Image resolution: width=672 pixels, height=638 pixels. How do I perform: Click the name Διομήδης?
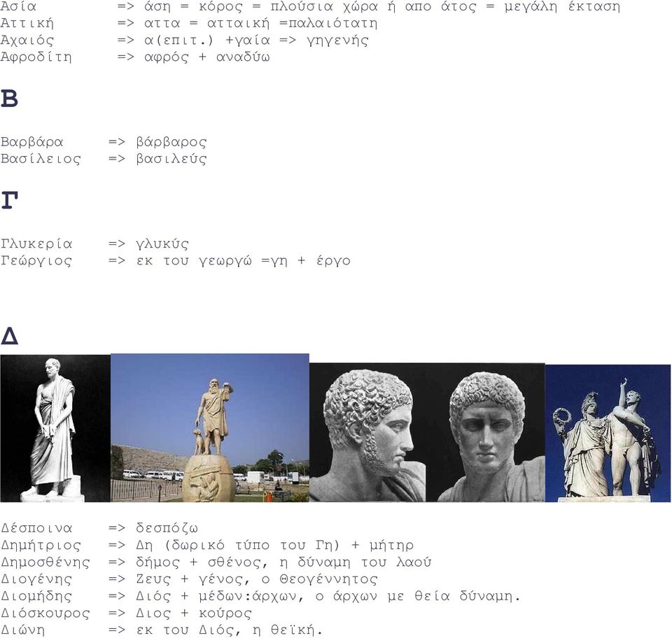(x=36, y=596)
